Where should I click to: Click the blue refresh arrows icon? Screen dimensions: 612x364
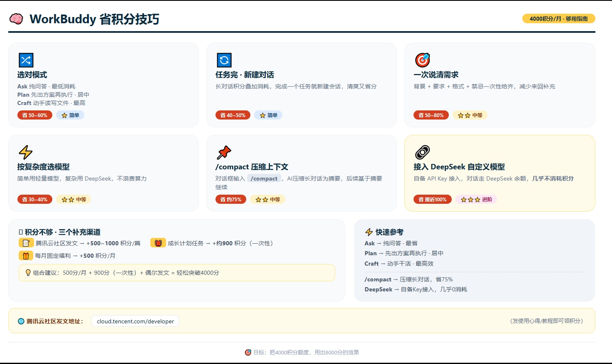224,60
